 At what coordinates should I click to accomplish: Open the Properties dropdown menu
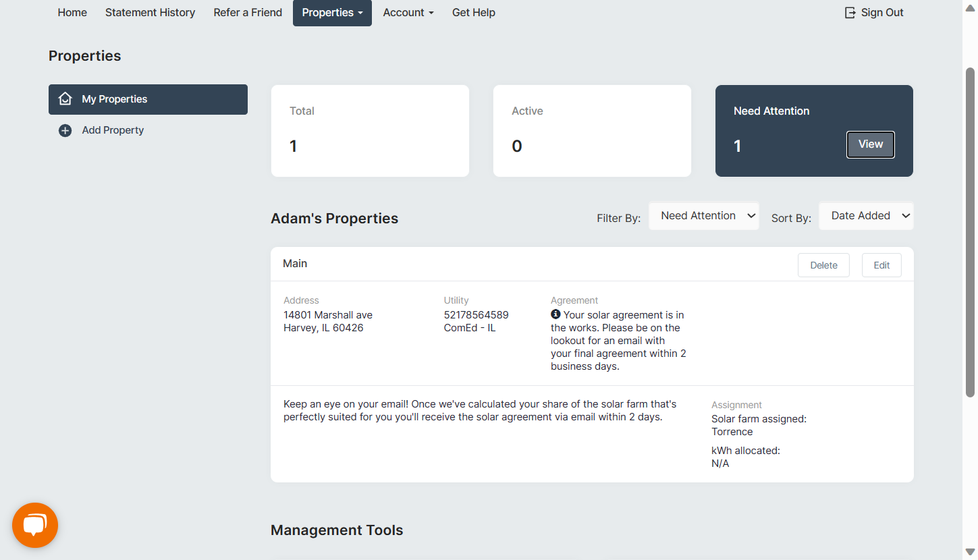332,13
